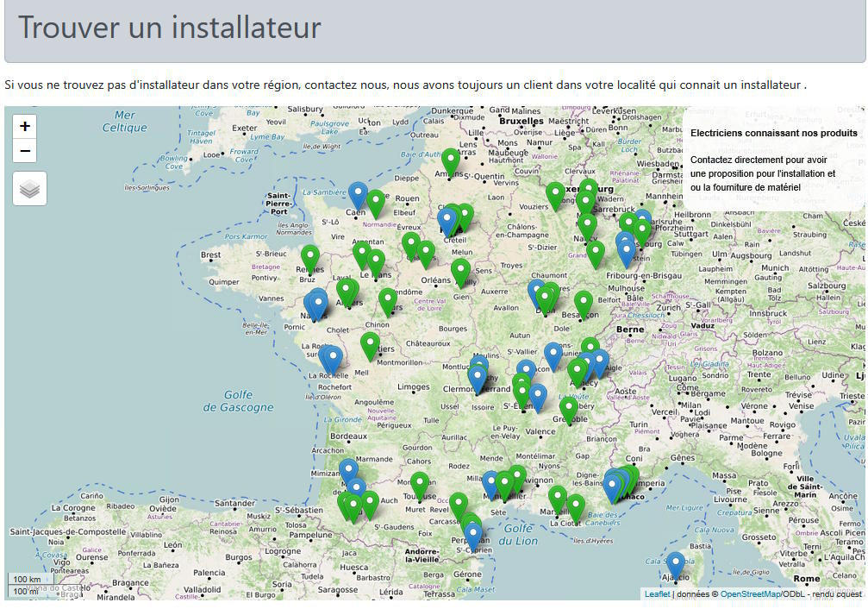The height and width of the screenshot is (609, 868).
Task: Click the green marker near Tours
Action: [388, 302]
